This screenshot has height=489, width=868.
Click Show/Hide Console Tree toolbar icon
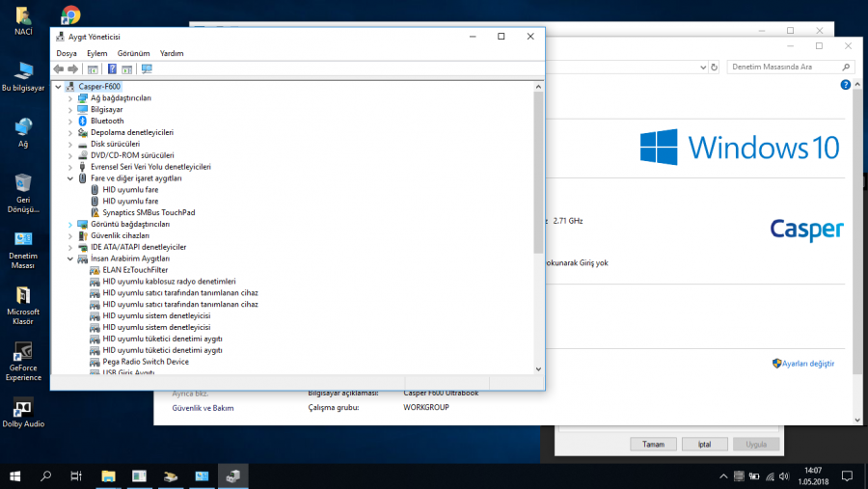coord(93,69)
